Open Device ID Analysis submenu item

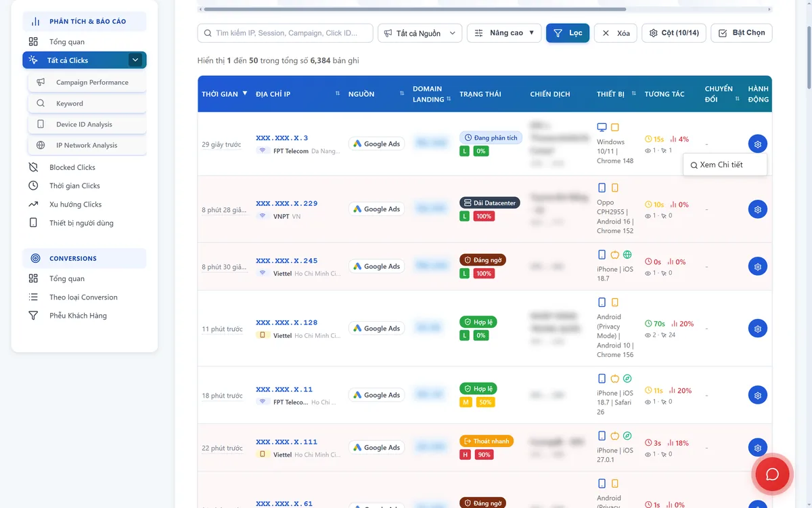click(87, 124)
